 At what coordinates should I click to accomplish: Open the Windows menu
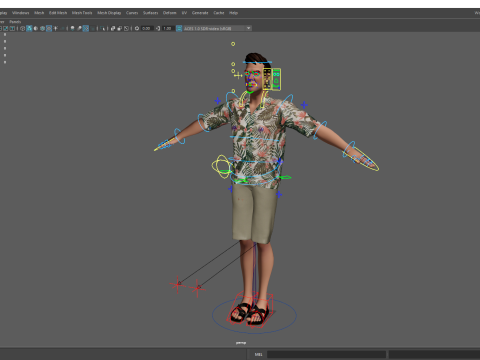[20, 13]
